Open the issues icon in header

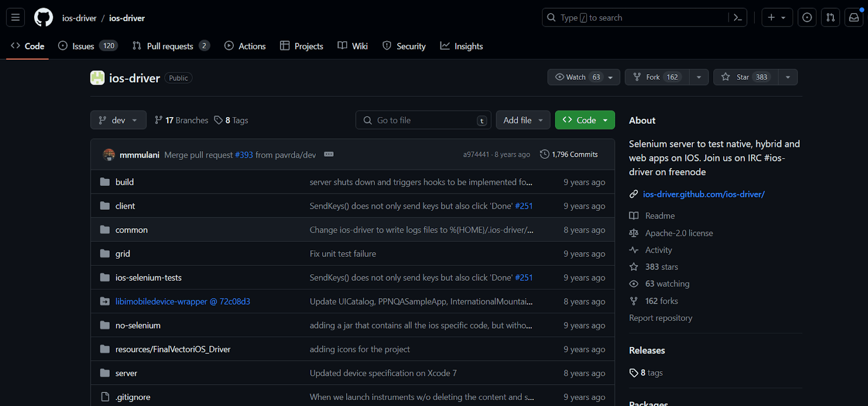point(807,18)
